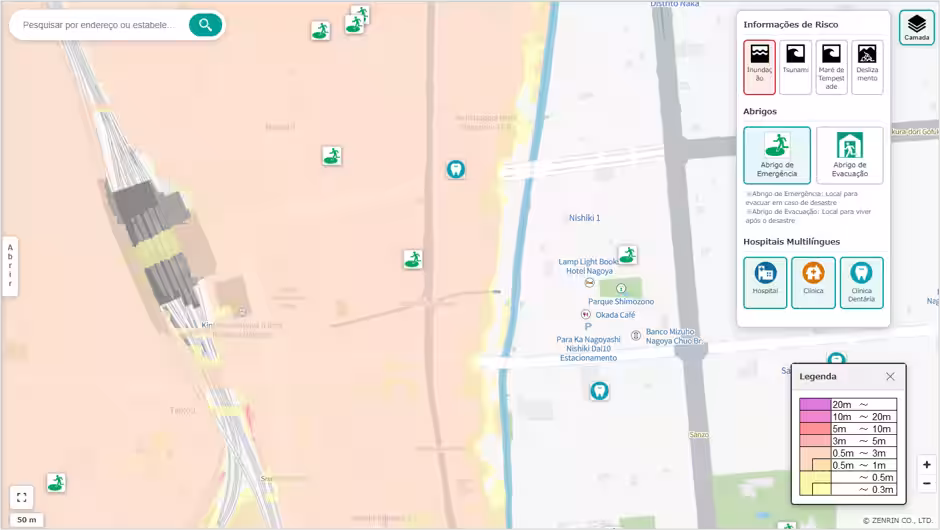Image resolution: width=940 pixels, height=530 pixels.
Task: Select the dental clinic marker near the river
Action: pos(456,170)
